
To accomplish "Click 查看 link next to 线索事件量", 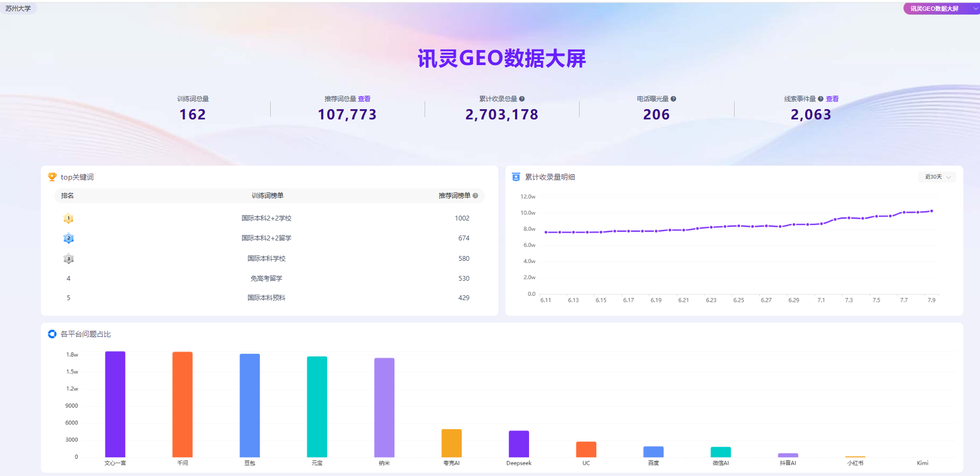I will [x=833, y=99].
